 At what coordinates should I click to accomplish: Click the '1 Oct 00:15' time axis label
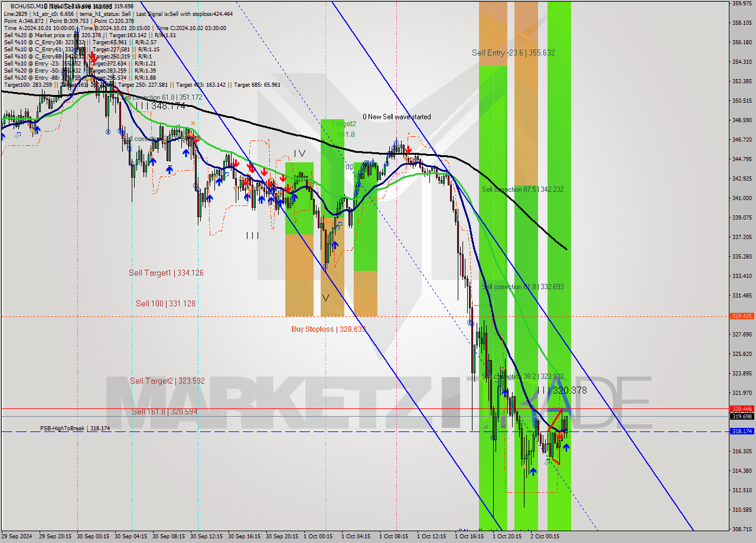[318, 537]
